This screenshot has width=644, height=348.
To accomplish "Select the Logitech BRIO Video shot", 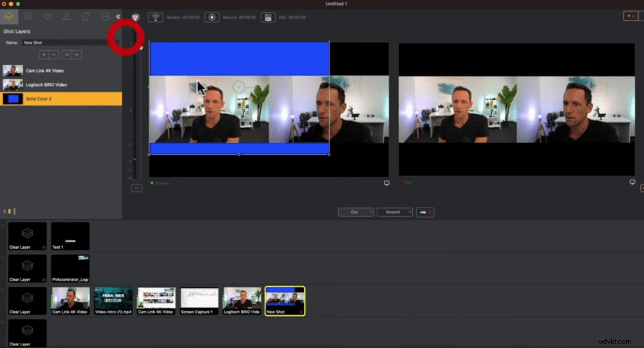I will coord(242,301).
